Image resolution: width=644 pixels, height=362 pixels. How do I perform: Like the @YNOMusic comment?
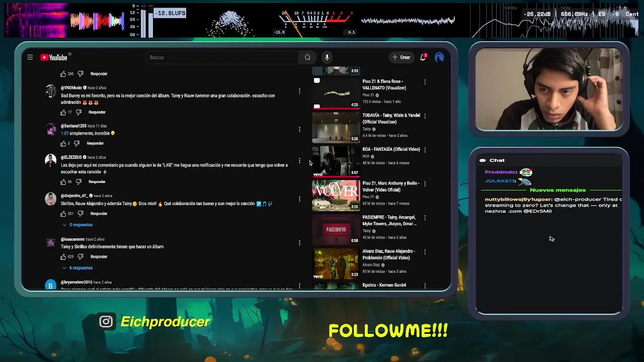(x=63, y=112)
